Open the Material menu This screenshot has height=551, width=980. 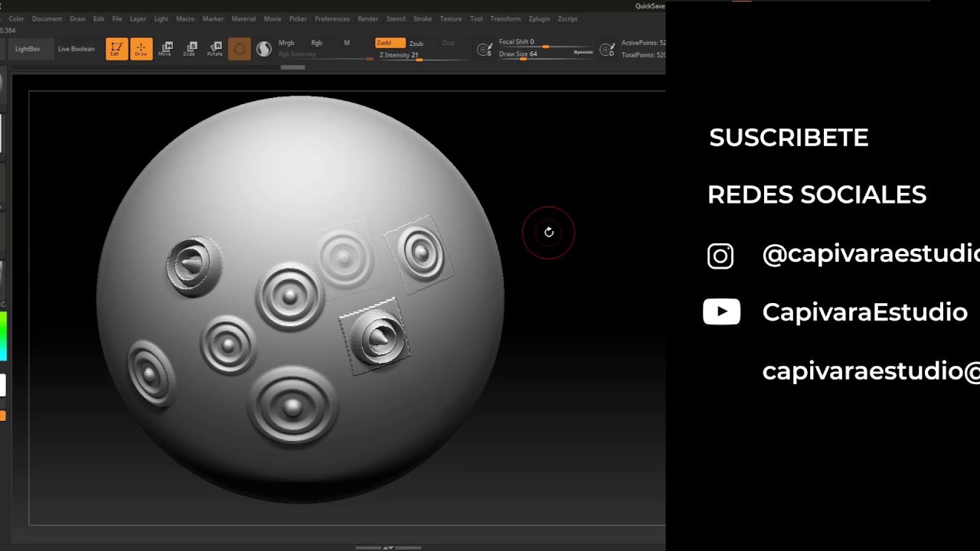(243, 18)
